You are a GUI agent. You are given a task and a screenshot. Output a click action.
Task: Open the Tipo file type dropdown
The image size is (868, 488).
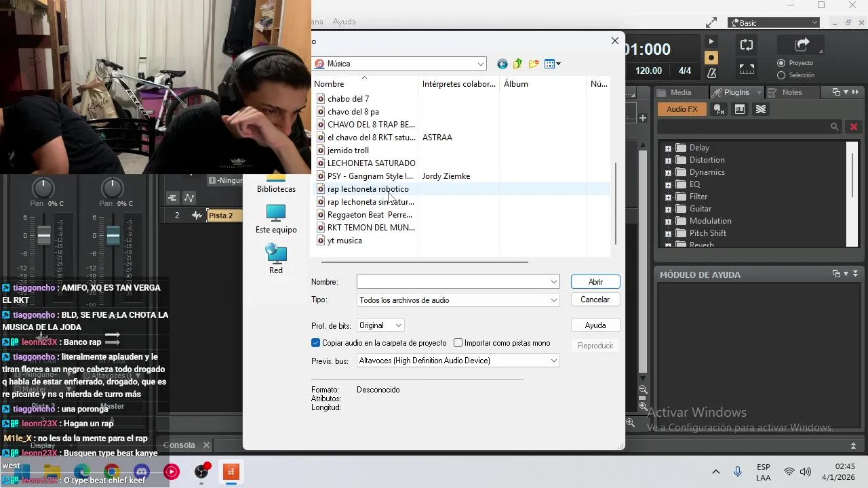[553, 300]
